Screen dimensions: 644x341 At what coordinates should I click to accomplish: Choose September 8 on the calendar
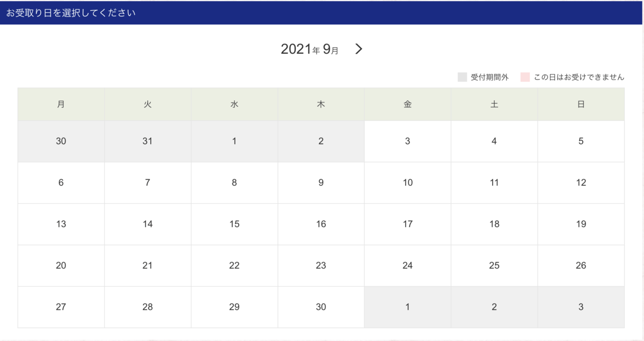(235, 183)
